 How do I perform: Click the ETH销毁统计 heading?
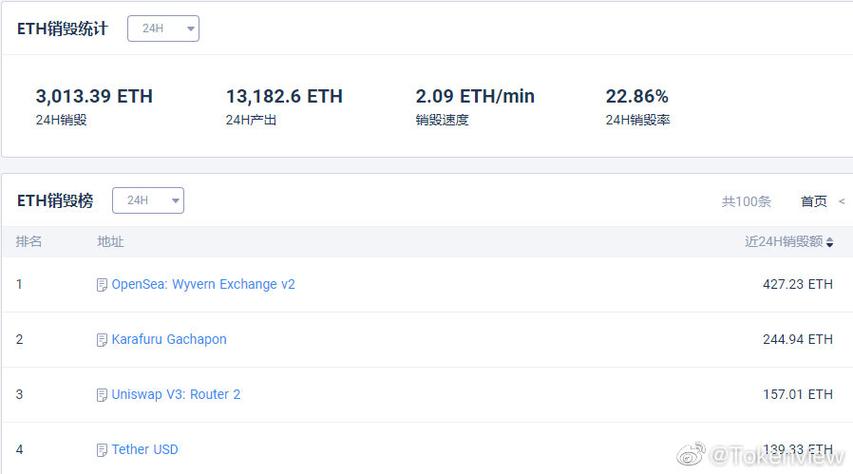point(63,29)
